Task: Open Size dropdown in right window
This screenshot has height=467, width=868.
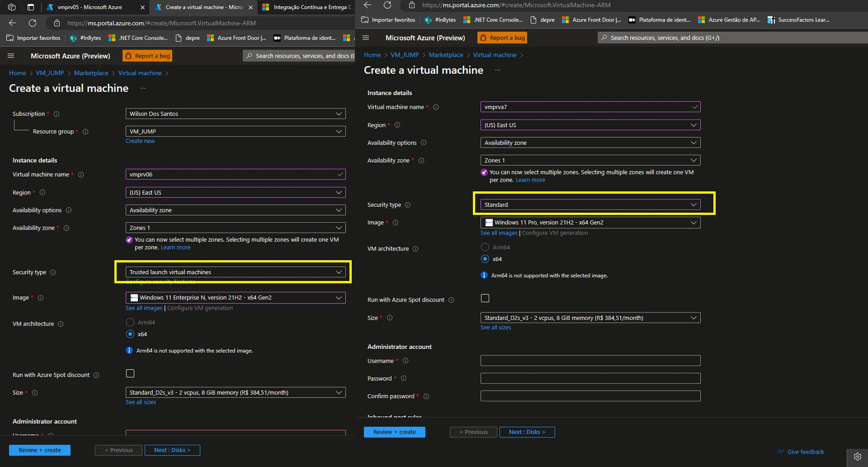Action: (x=590, y=318)
